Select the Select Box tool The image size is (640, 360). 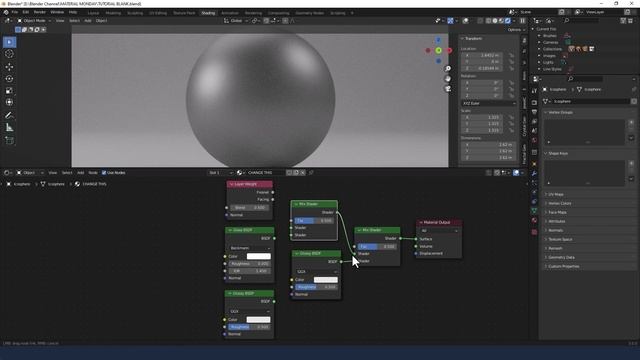[9, 42]
